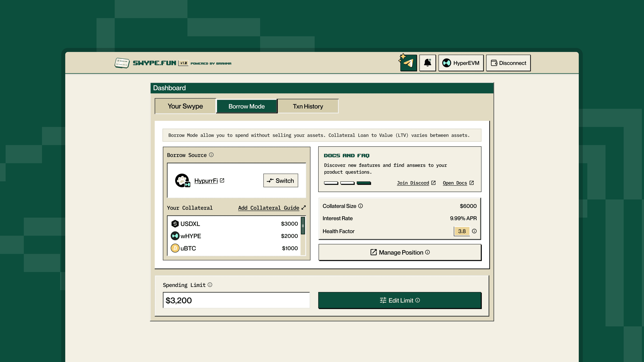Click the Health Factor info icon
Image resolution: width=644 pixels, height=362 pixels.
[474, 231]
